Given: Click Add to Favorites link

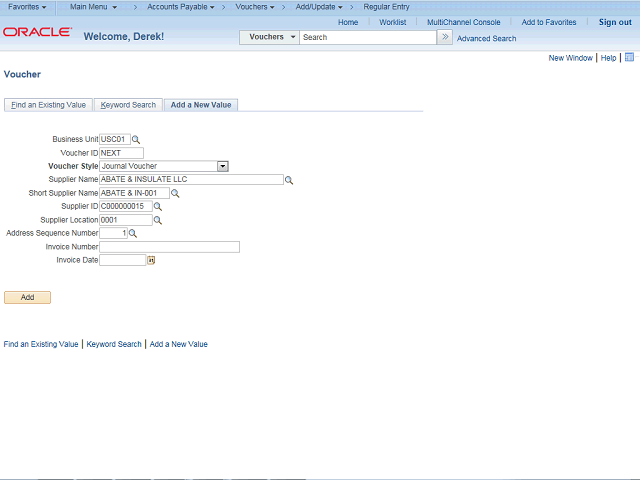Looking at the screenshot, I should [549, 22].
